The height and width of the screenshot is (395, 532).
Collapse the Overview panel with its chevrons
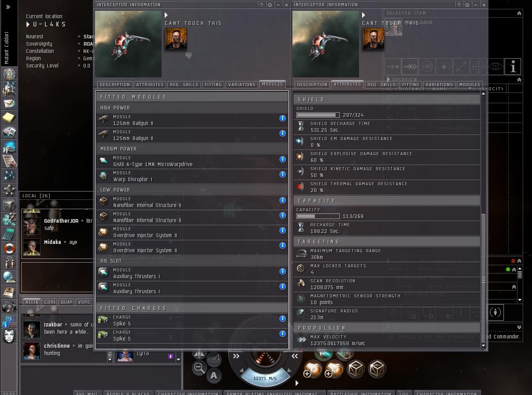(x=519, y=80)
